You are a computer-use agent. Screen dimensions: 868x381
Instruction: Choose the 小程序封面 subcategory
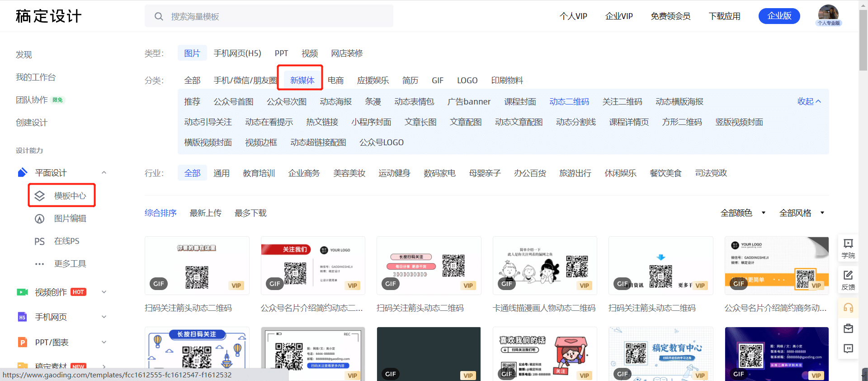click(x=371, y=122)
